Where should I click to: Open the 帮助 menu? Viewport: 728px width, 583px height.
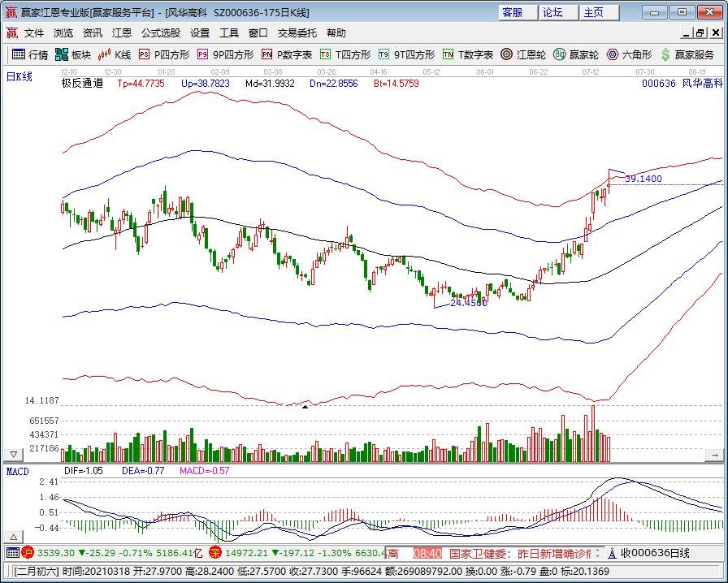[336, 33]
